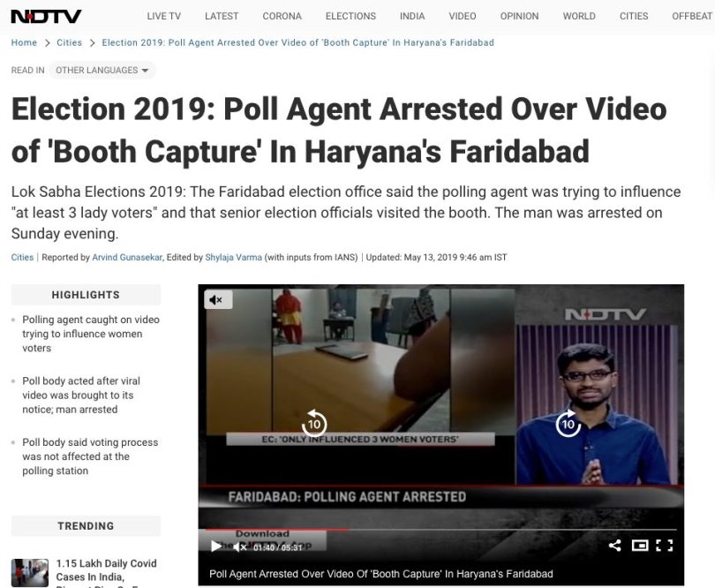Go to the Elections section
The width and height of the screenshot is (715, 588).
tap(350, 16)
